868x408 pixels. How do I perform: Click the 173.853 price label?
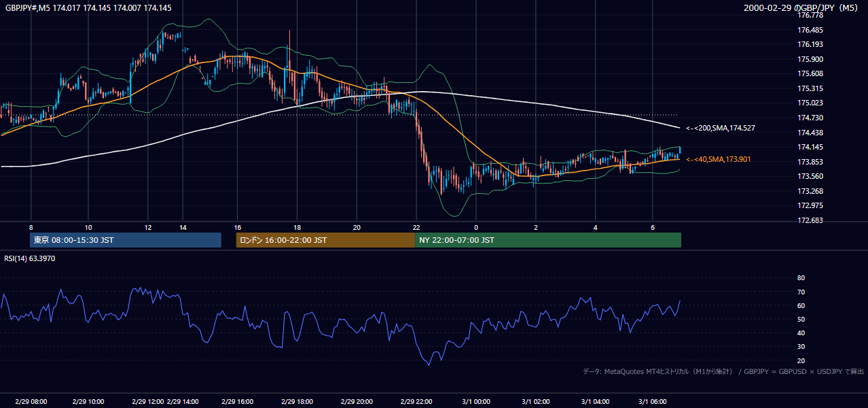click(810, 162)
